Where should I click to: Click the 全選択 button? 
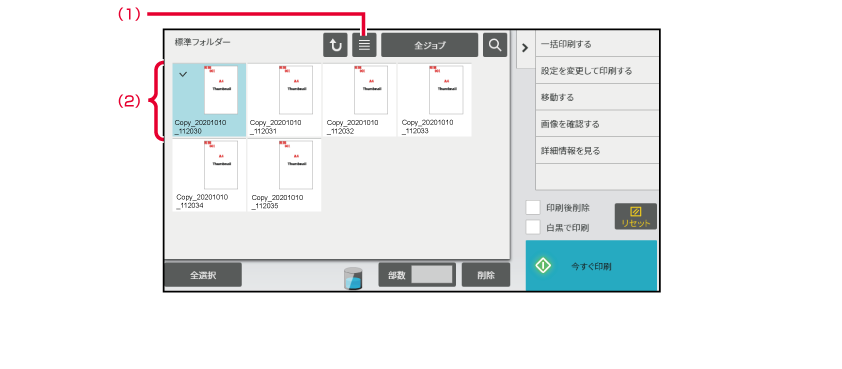[203, 274]
